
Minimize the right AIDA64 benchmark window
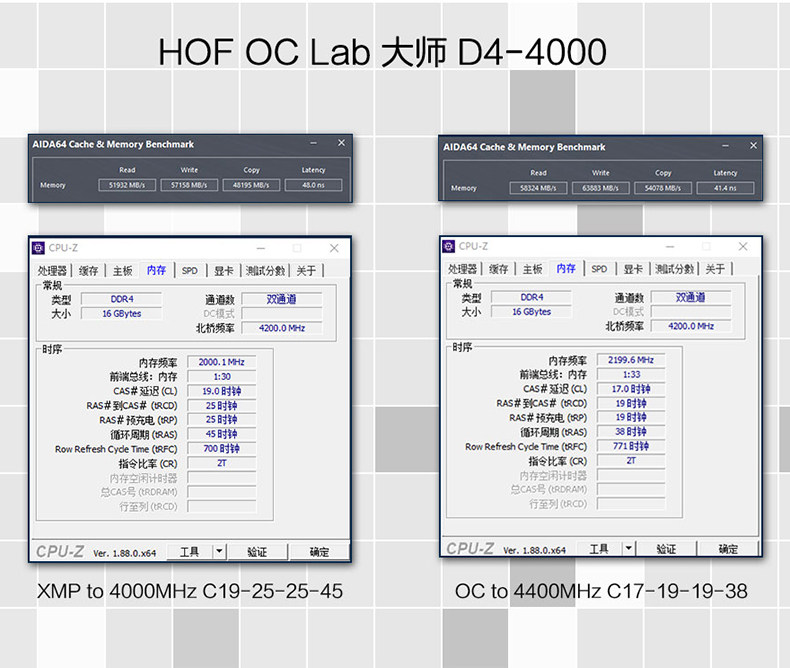(726, 146)
